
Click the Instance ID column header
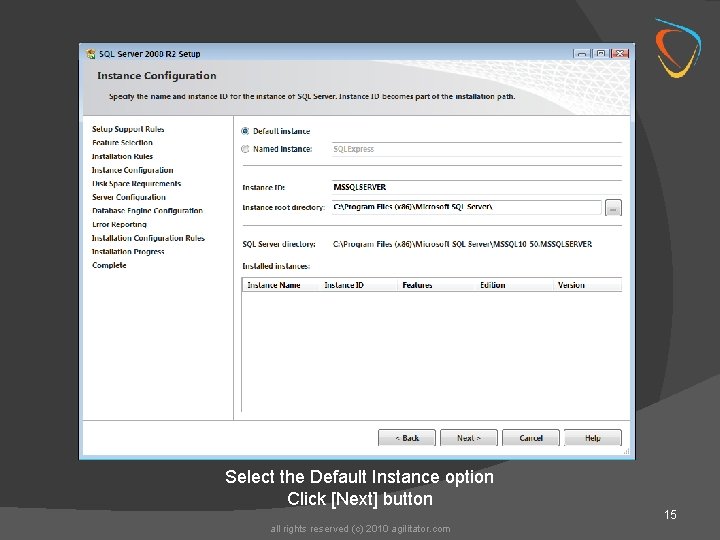358,285
